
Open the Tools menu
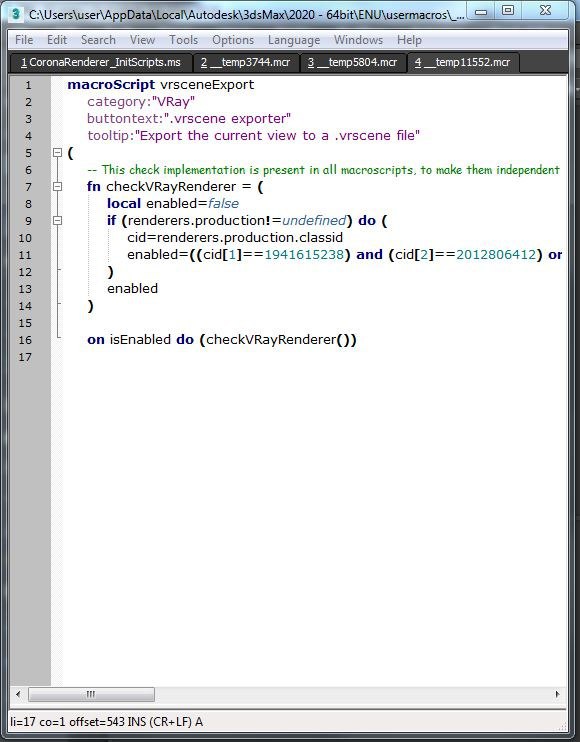pos(184,40)
